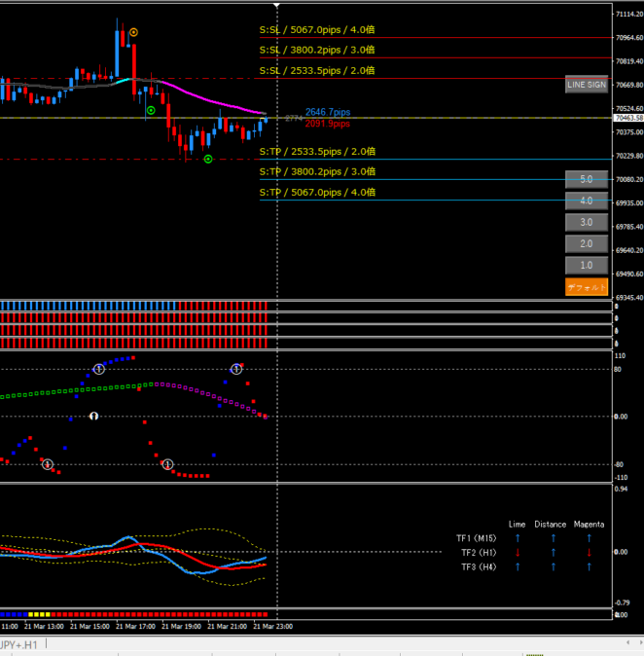Click the red down arrow for TF2 Magenta

pyautogui.click(x=589, y=552)
